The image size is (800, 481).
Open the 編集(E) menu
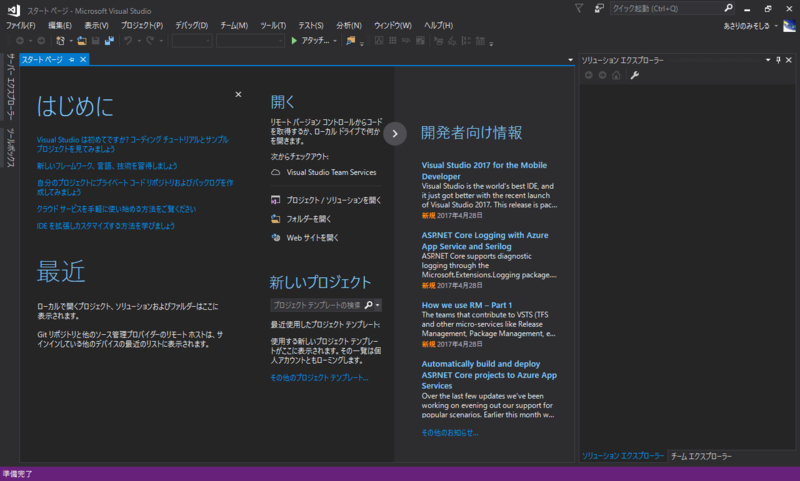(60, 26)
